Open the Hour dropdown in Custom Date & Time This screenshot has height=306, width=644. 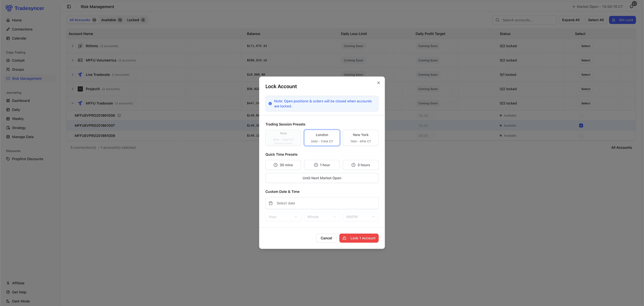tap(283, 217)
